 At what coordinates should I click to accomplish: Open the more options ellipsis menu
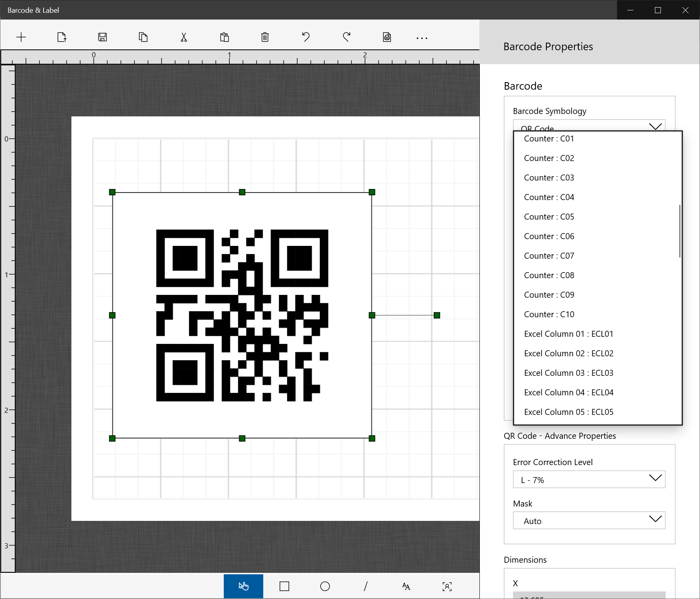[422, 38]
